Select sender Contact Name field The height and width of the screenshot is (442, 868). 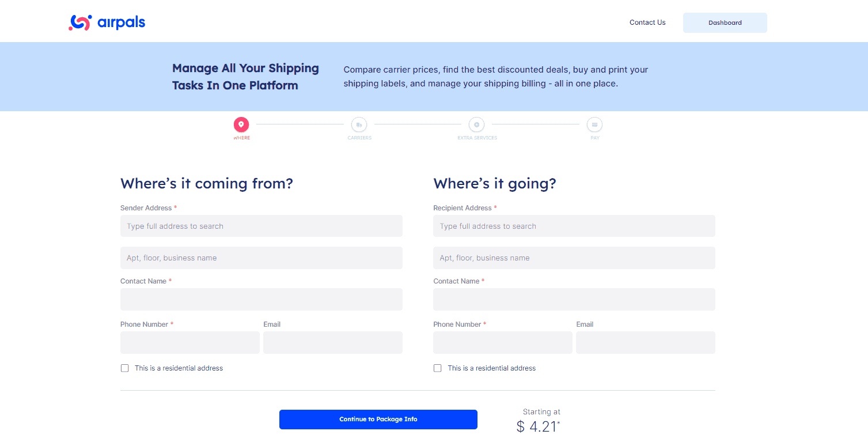point(261,299)
